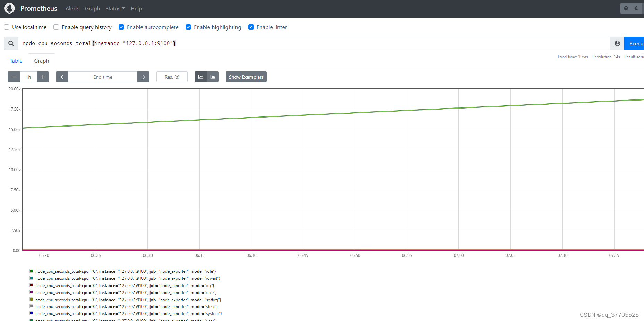Select the mode="idle" legend series
Image resolution: width=644 pixels, height=321 pixels.
coord(126,271)
